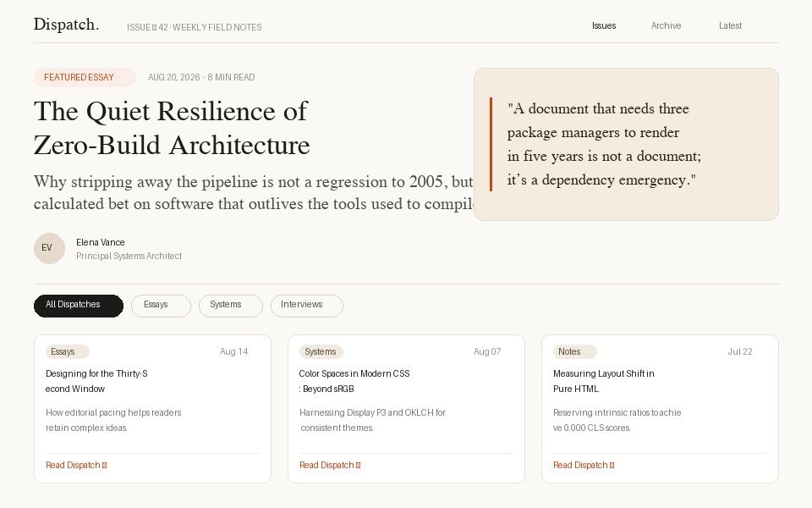Click the EV author avatar
The width and height of the screenshot is (812, 508).
click(x=49, y=248)
